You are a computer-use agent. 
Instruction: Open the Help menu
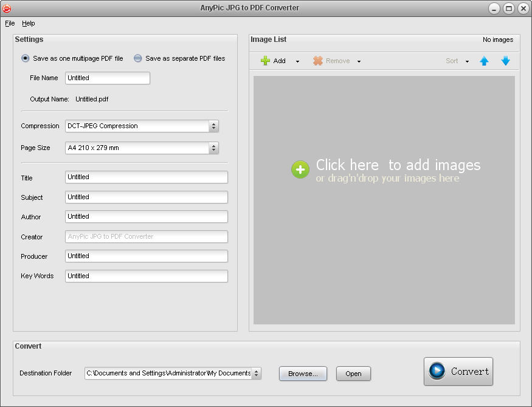[x=29, y=23]
